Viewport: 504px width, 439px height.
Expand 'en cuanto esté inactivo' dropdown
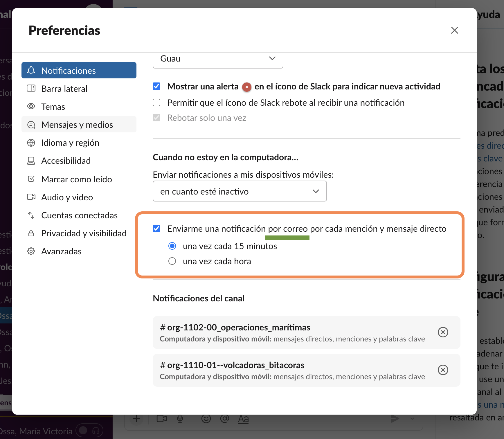point(240,191)
